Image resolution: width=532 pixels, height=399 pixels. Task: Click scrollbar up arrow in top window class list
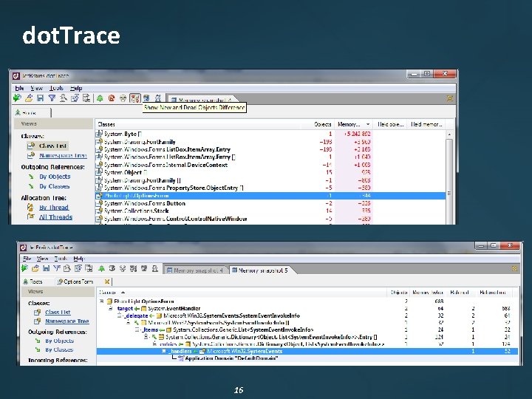(449, 134)
